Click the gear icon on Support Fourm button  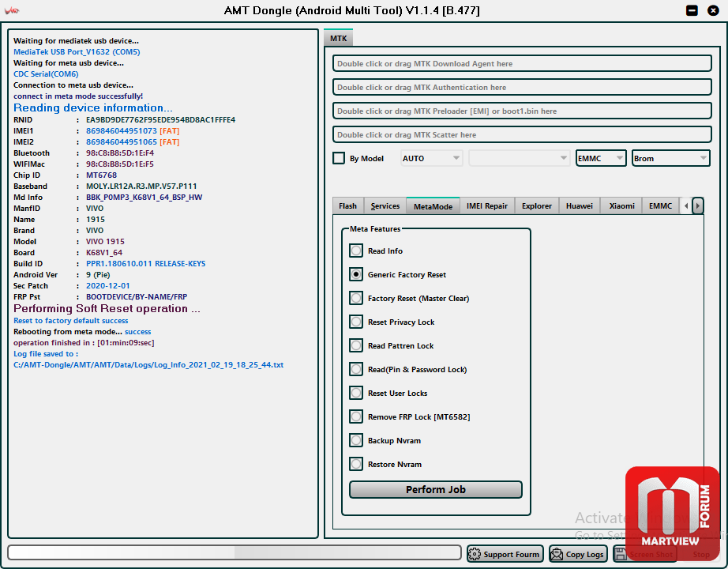(475, 554)
